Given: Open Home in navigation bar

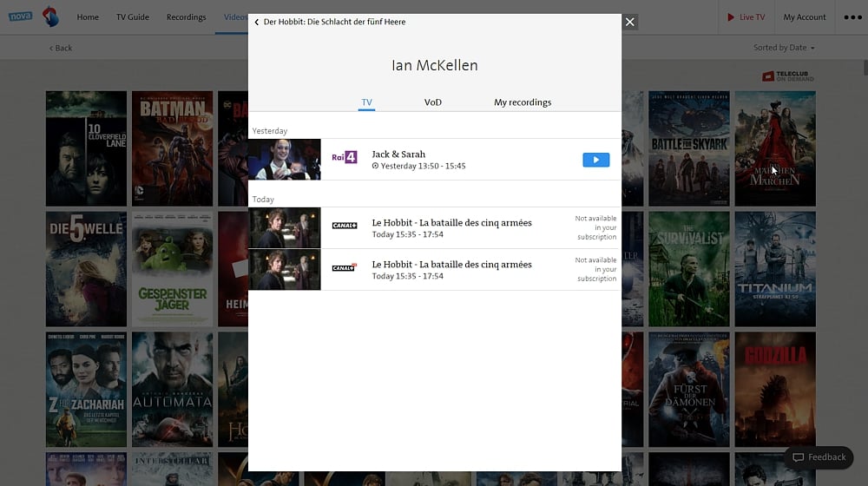Looking at the screenshot, I should 88,17.
